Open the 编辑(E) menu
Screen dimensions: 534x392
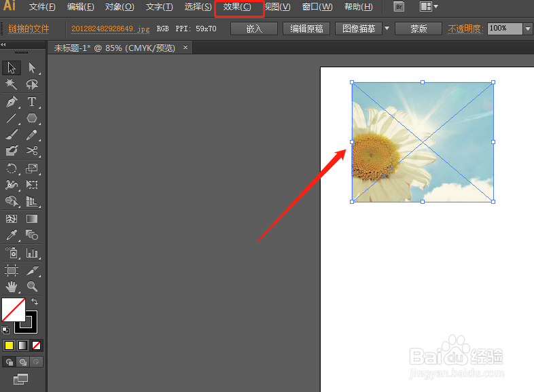[81, 7]
